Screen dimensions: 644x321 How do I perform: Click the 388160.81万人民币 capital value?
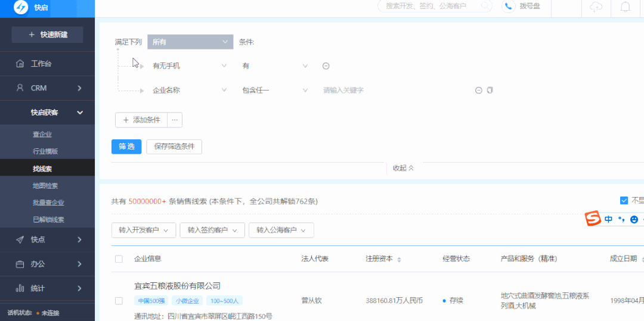pyautogui.click(x=394, y=301)
